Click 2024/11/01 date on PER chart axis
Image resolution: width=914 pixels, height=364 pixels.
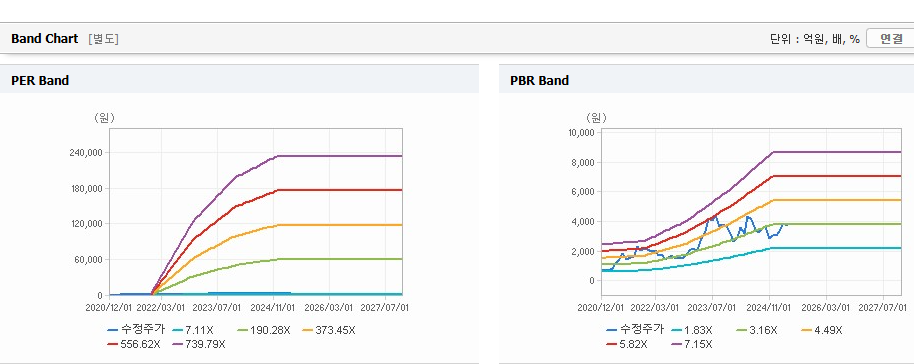pos(274,307)
